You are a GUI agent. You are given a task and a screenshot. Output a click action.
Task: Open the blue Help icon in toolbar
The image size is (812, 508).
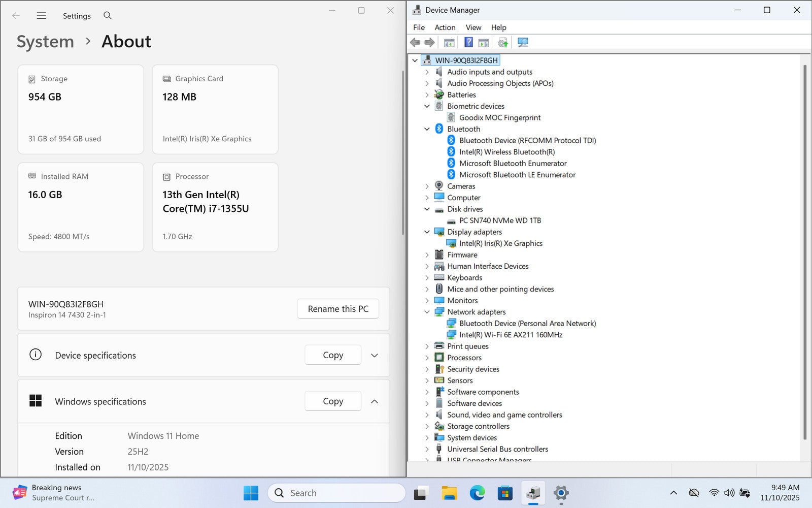(468, 43)
